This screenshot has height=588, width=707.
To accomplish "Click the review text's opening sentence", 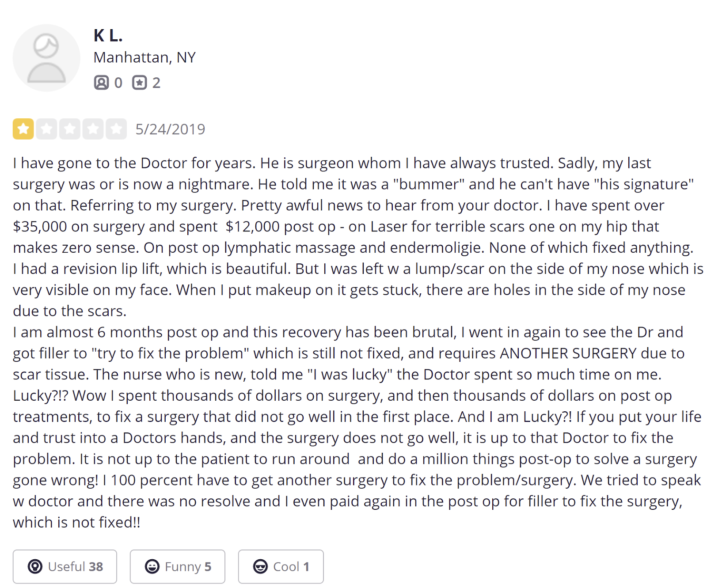I will [x=134, y=163].
